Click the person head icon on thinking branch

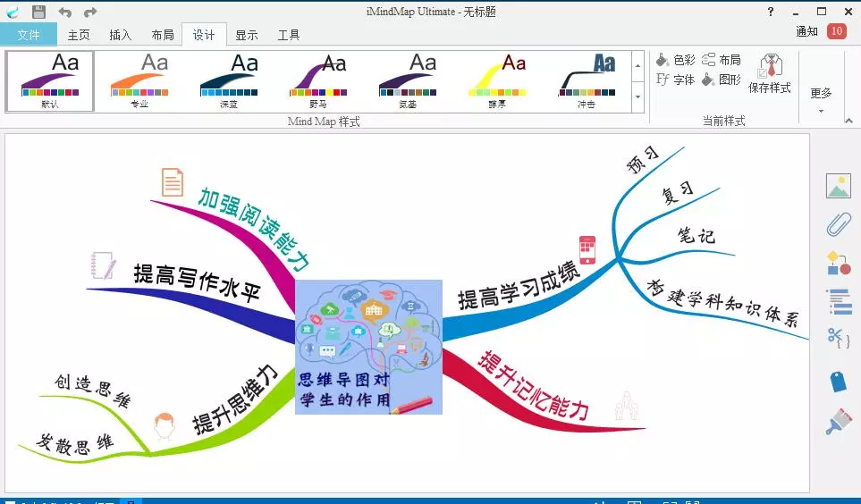[x=165, y=426]
